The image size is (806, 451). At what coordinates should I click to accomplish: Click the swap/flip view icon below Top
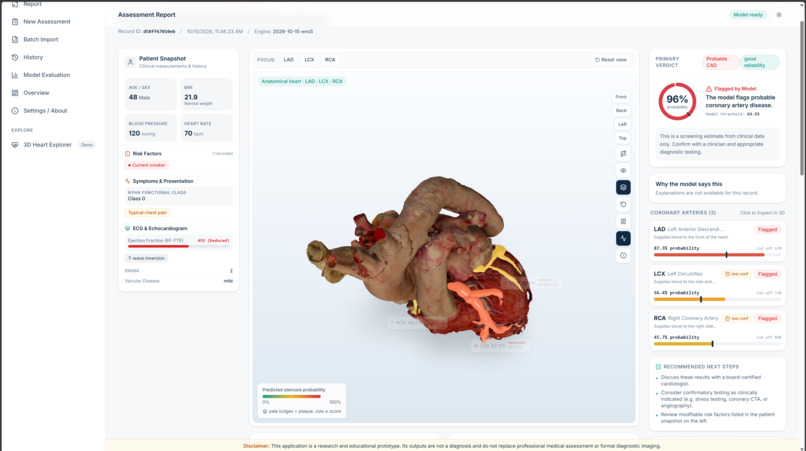pos(623,153)
